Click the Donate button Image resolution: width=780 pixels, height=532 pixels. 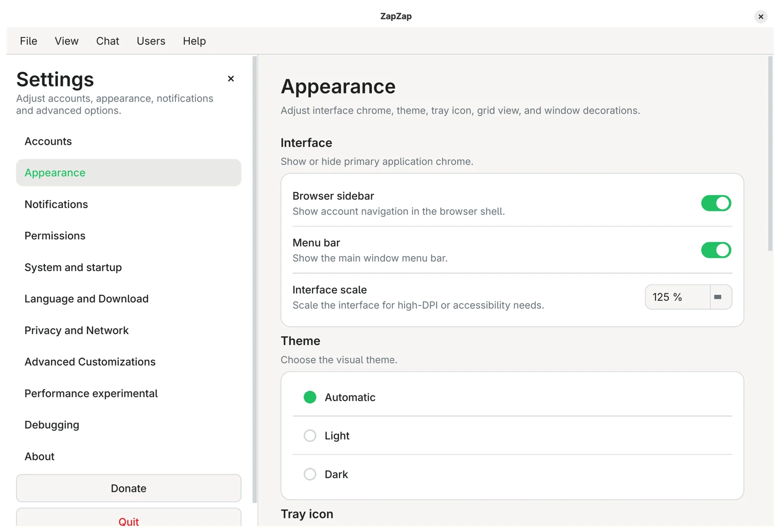point(129,488)
